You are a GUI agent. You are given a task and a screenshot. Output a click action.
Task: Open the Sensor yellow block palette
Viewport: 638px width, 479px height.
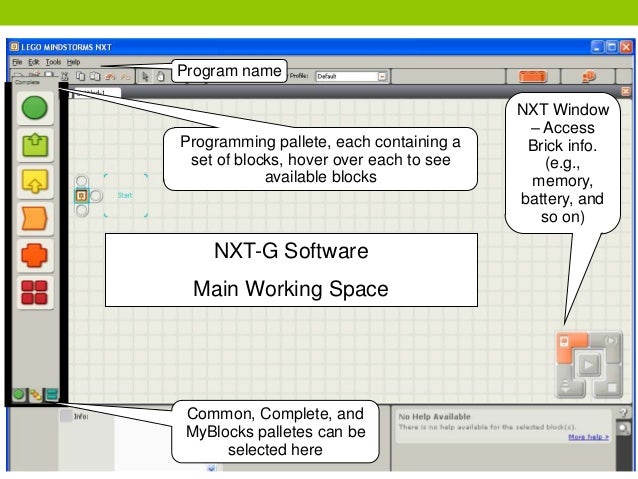click(35, 182)
